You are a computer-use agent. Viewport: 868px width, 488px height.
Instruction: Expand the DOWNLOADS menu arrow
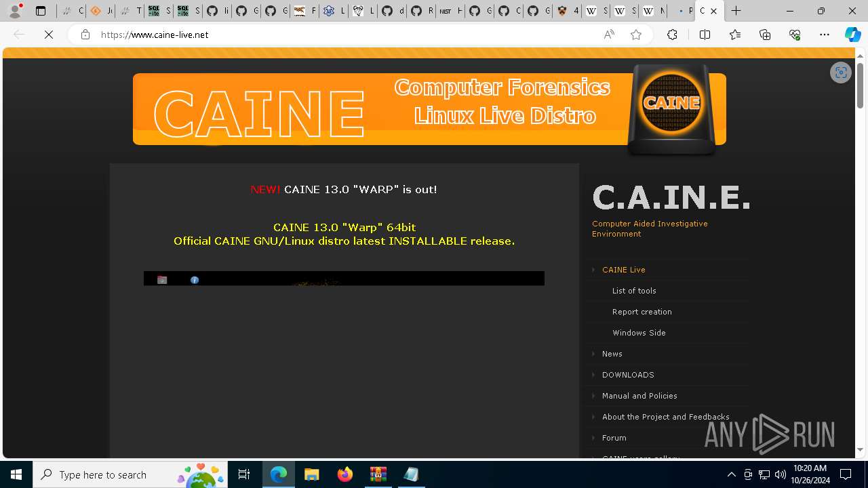click(x=593, y=375)
